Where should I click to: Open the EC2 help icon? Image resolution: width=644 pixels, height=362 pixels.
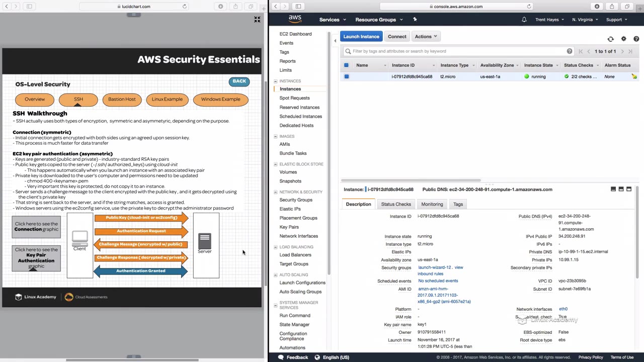(x=636, y=39)
